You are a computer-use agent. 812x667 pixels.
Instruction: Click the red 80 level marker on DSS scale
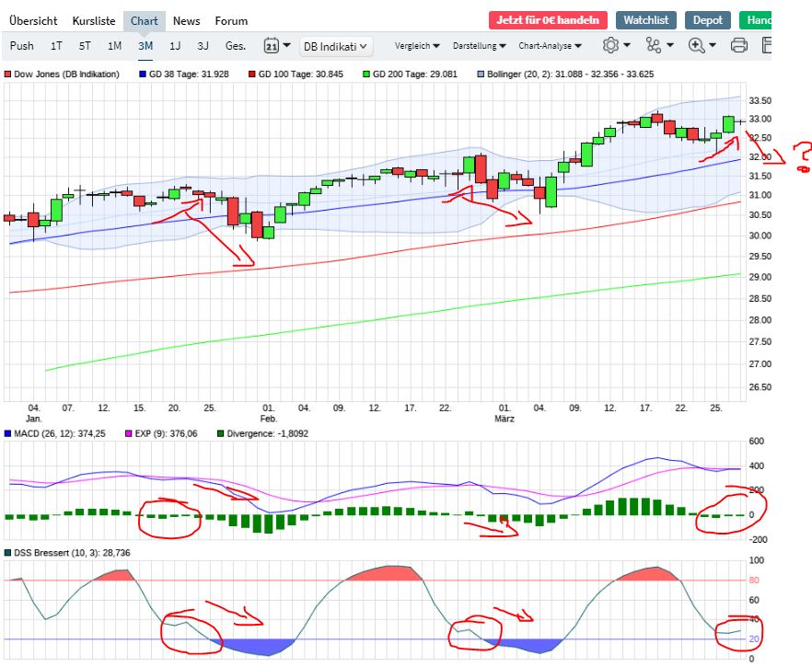(756, 580)
